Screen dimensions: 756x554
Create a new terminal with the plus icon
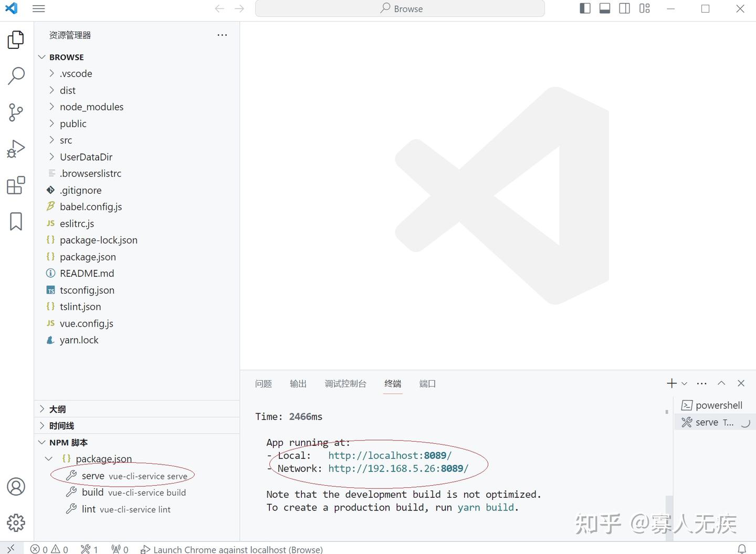coord(671,383)
